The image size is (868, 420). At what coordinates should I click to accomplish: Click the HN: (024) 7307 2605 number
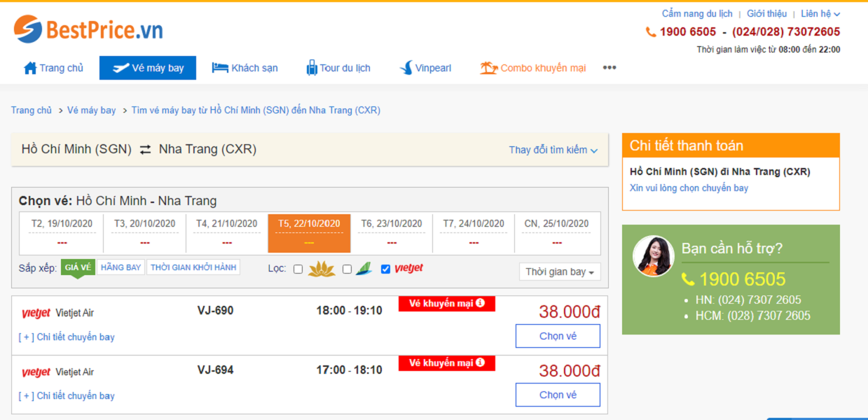click(748, 300)
